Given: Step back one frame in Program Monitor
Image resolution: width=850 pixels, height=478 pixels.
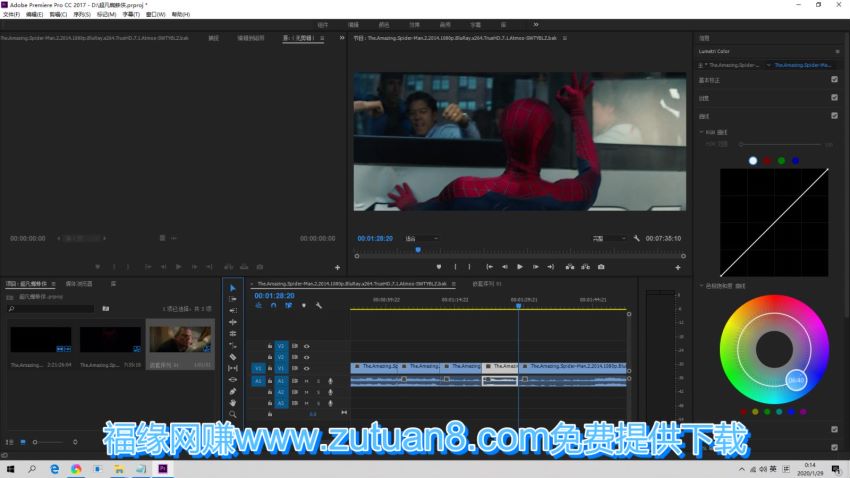Looking at the screenshot, I should [505, 267].
